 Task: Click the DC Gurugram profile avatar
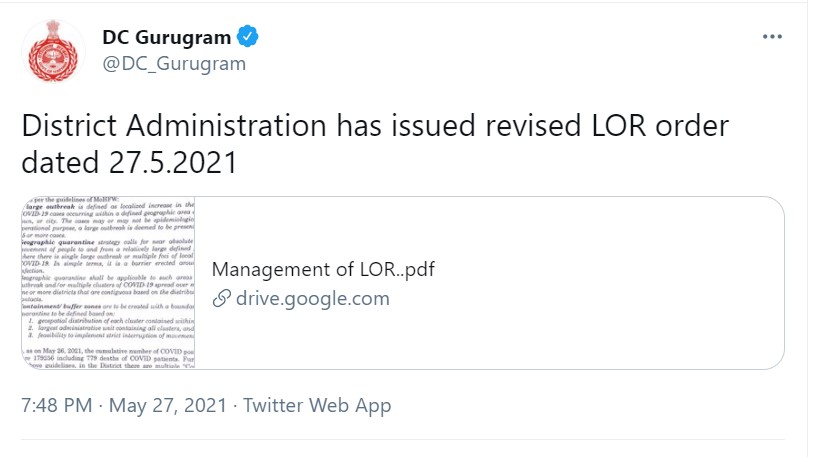coord(53,51)
